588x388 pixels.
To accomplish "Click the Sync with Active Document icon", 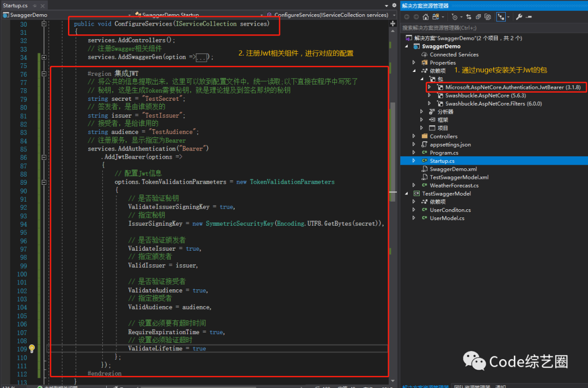I will (x=468, y=17).
